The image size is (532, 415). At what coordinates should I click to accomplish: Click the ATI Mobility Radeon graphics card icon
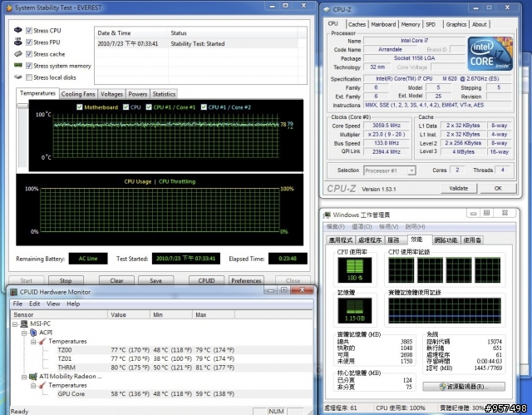(33, 376)
